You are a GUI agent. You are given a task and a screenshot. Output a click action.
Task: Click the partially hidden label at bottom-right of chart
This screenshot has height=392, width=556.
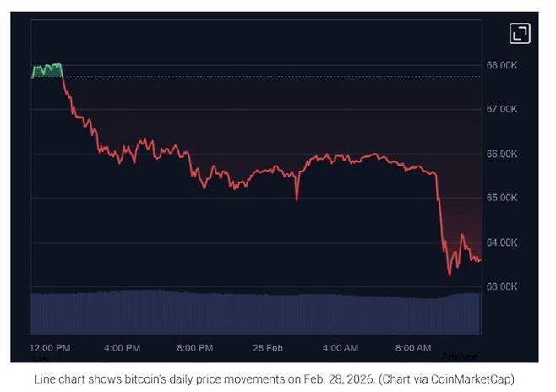coord(460,357)
